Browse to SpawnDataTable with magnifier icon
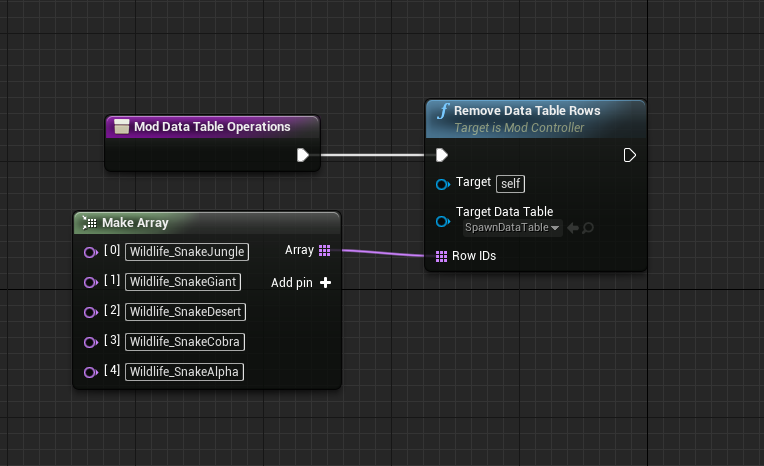Viewport: 764px width, 466px height. click(x=588, y=228)
